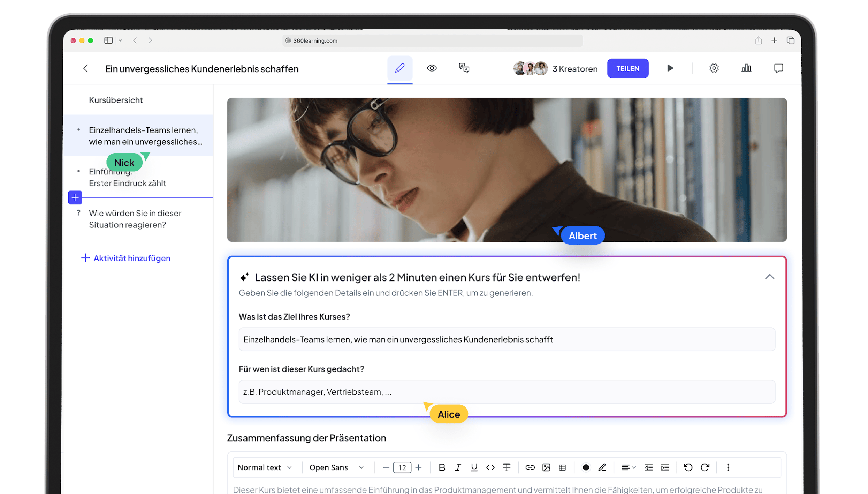Toggle bold formatting in the editor

tap(442, 467)
